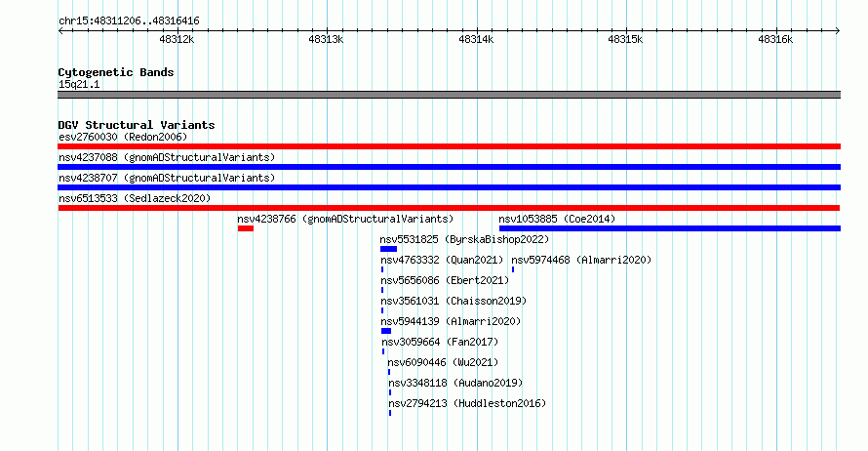This screenshot has height=451, width=868.
Task: Click nsv5531825 (ByrskaBishop2022) label
Action: [x=464, y=239]
